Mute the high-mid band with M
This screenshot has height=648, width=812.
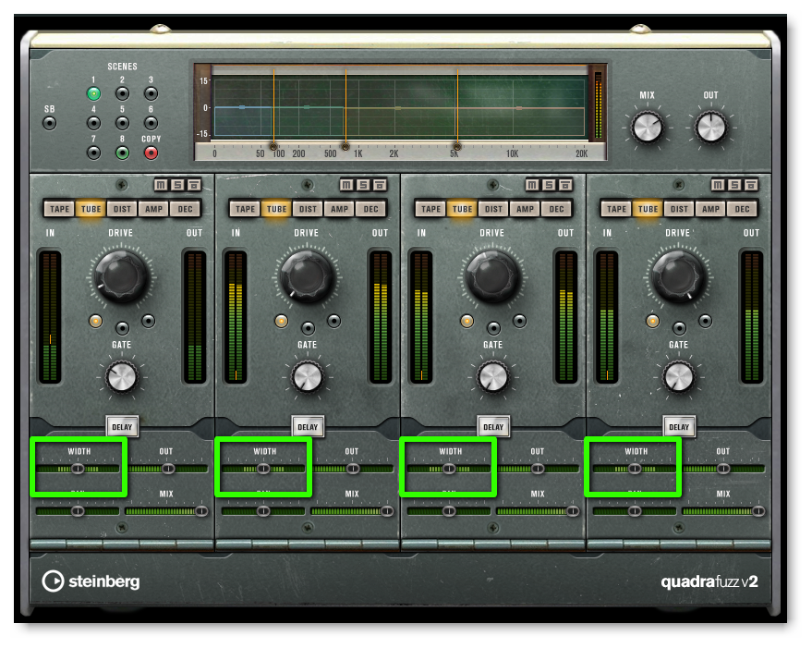tap(532, 185)
